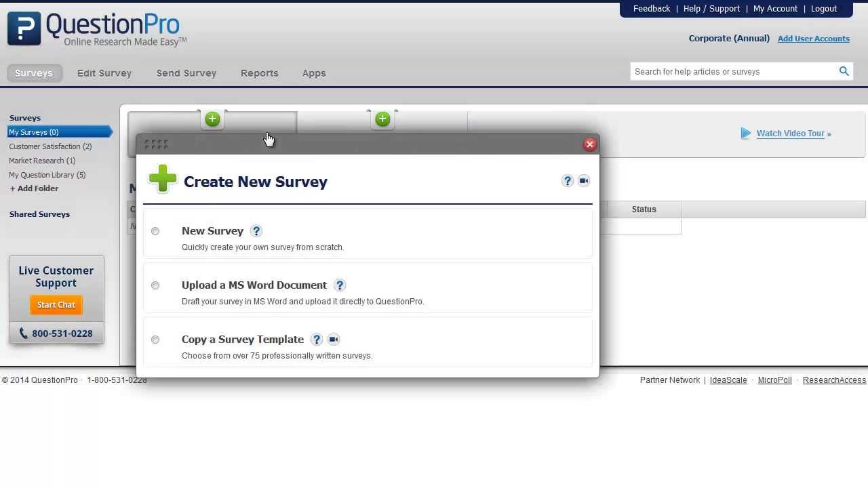Open the Apps tab
Viewport: 868px width, 488px height.
point(314,73)
